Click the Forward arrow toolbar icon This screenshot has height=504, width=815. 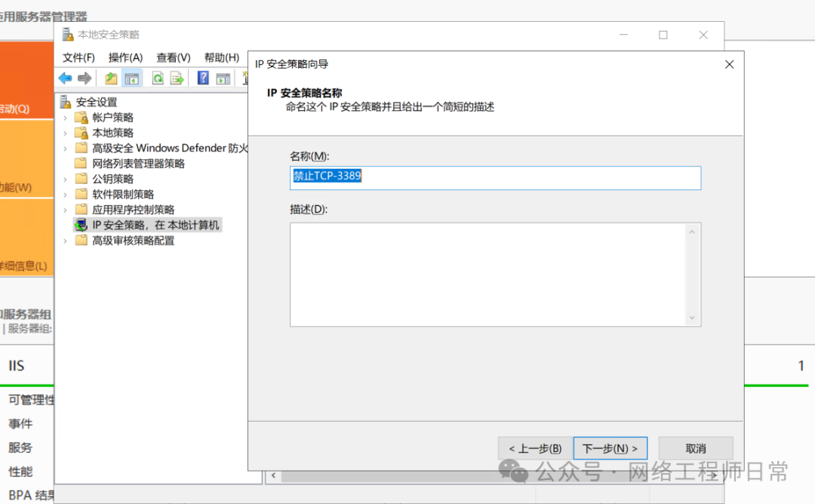click(85, 78)
